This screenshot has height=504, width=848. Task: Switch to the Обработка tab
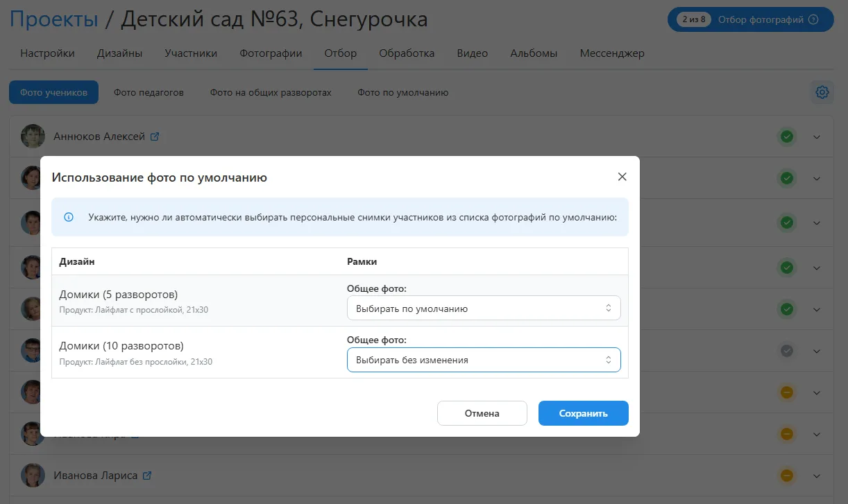[407, 53]
